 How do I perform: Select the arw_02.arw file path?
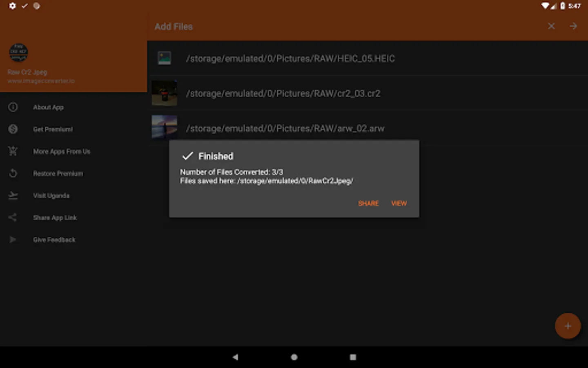[285, 129]
